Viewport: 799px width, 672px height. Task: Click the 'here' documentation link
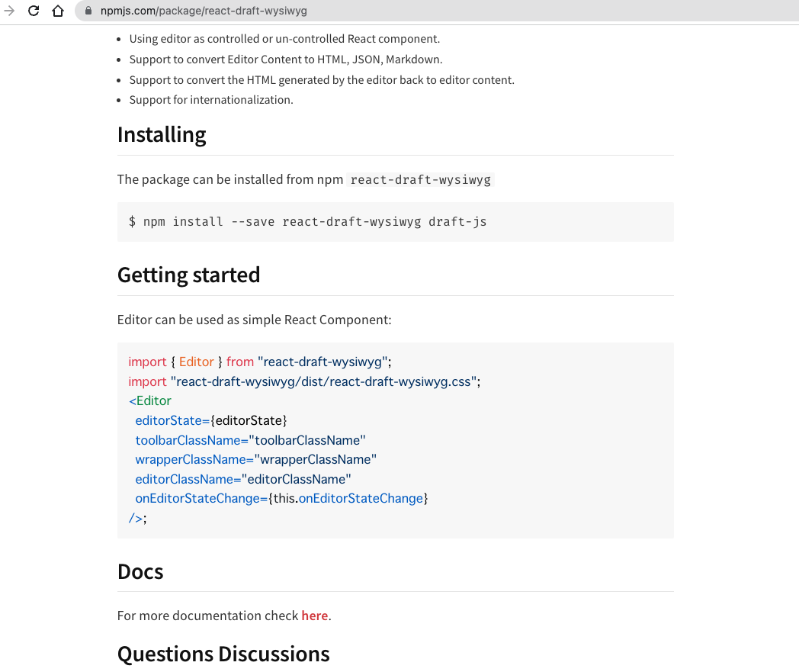[x=314, y=616]
